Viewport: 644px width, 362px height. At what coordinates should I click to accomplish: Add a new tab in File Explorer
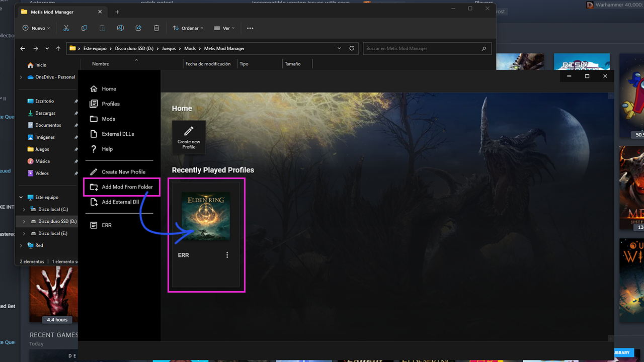click(x=117, y=12)
